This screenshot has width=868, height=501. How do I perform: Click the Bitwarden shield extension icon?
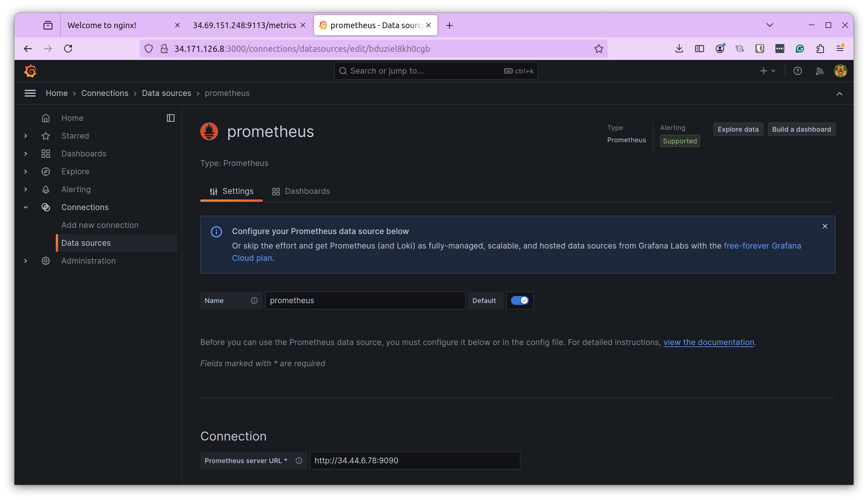(759, 49)
